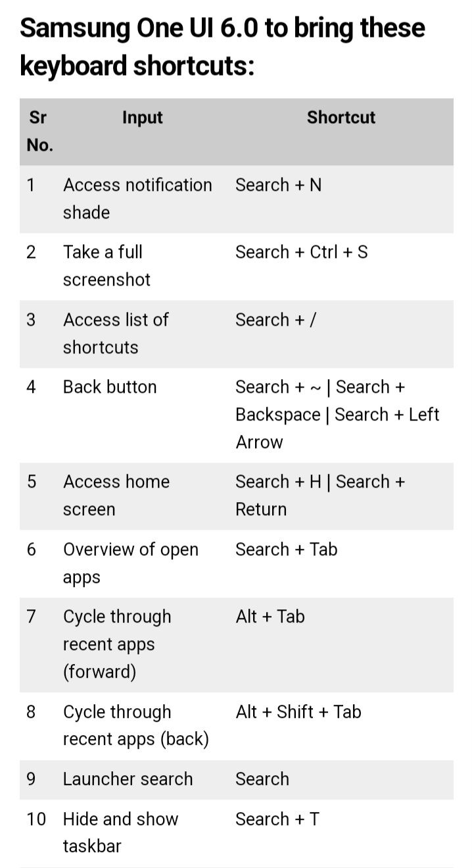Select 'Cycle through recent apps (back)' row
Screen dimensions: 472x868
237,726
